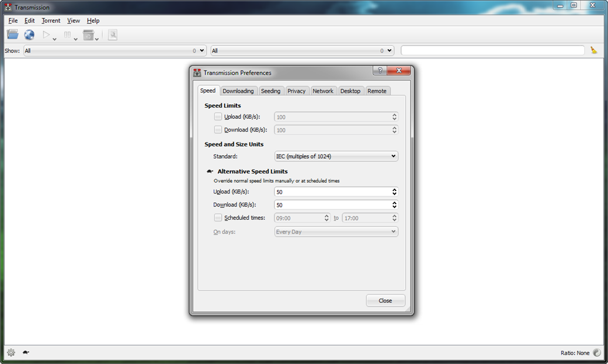Open the On days Every Day dropdown
The height and width of the screenshot is (364, 608).
click(336, 232)
